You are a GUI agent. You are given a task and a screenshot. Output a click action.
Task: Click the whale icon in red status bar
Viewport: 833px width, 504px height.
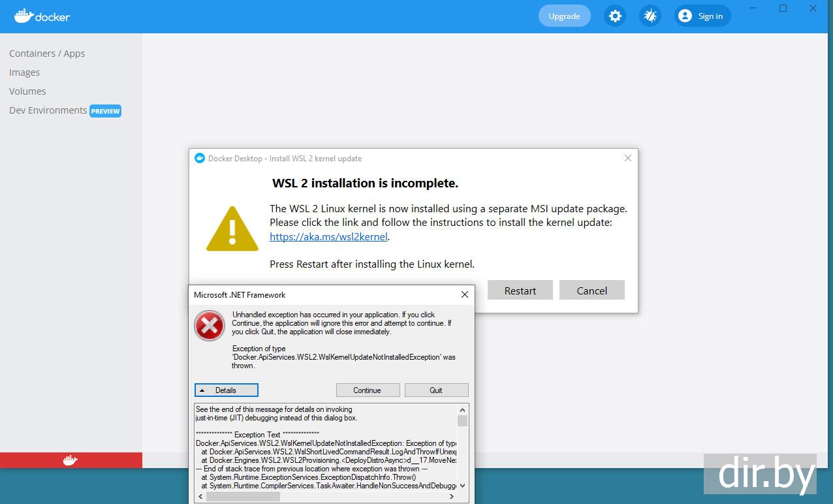tap(71, 460)
